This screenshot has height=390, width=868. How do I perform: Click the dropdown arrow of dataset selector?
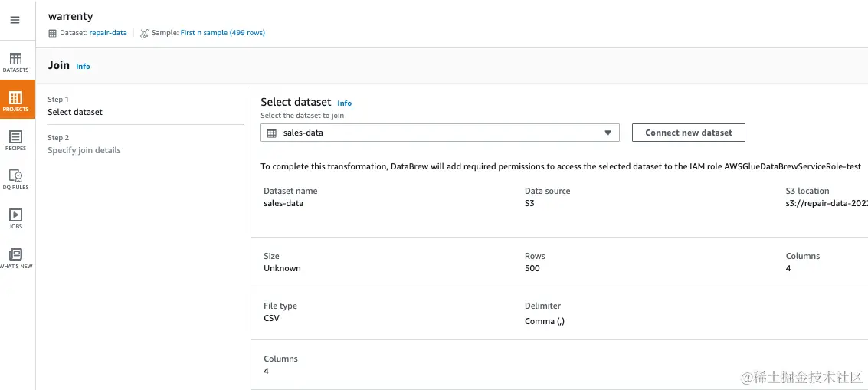(x=608, y=133)
